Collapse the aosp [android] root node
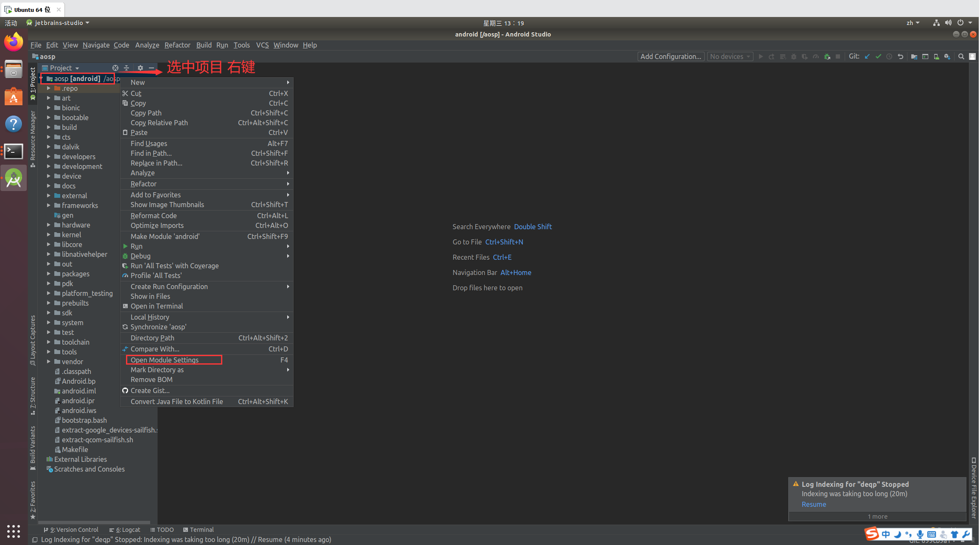This screenshot has height=545, width=980. [42, 79]
